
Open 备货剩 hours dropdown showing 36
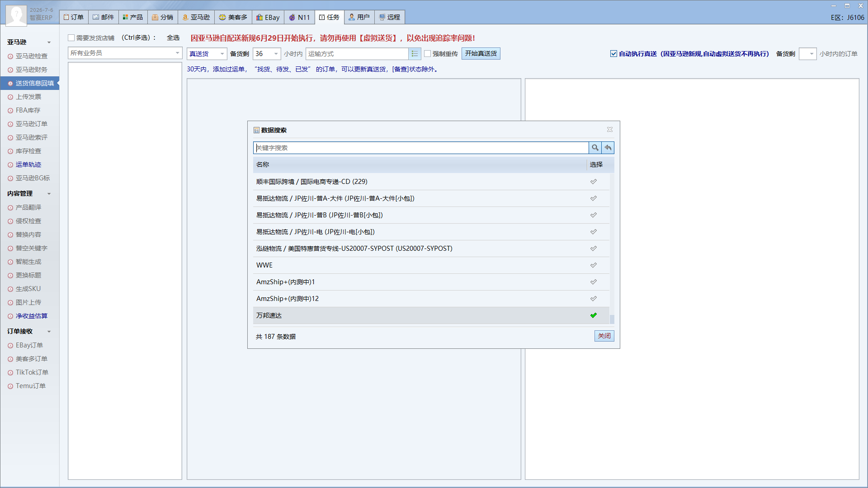coord(267,54)
